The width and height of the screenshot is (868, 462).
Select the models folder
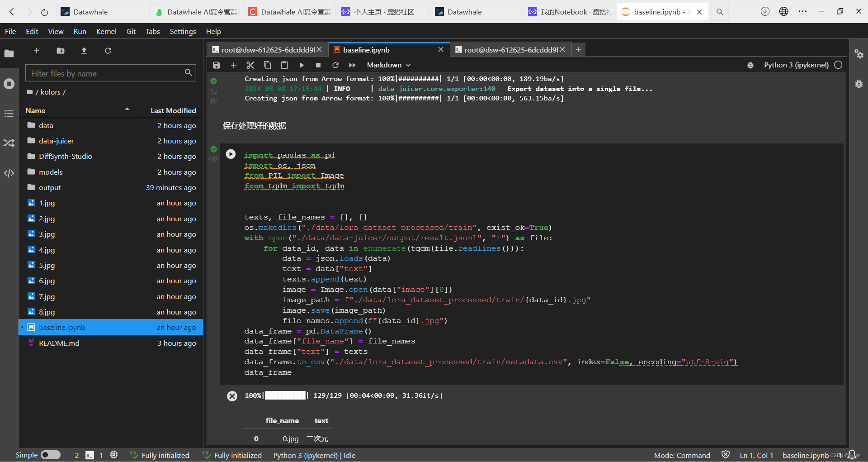tap(111, 172)
